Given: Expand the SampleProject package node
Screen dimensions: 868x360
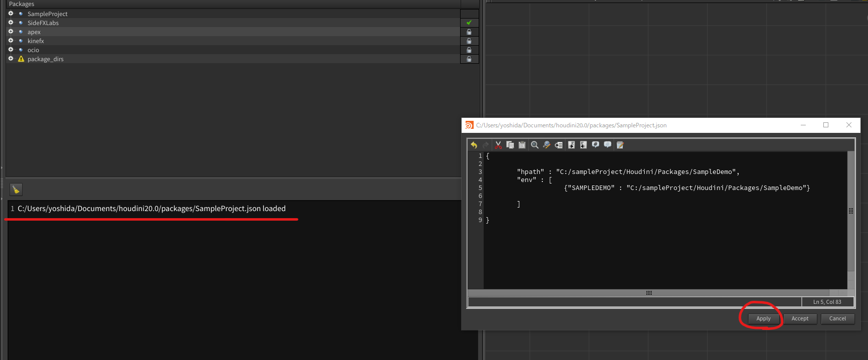Looking at the screenshot, I should pyautogui.click(x=11, y=14).
